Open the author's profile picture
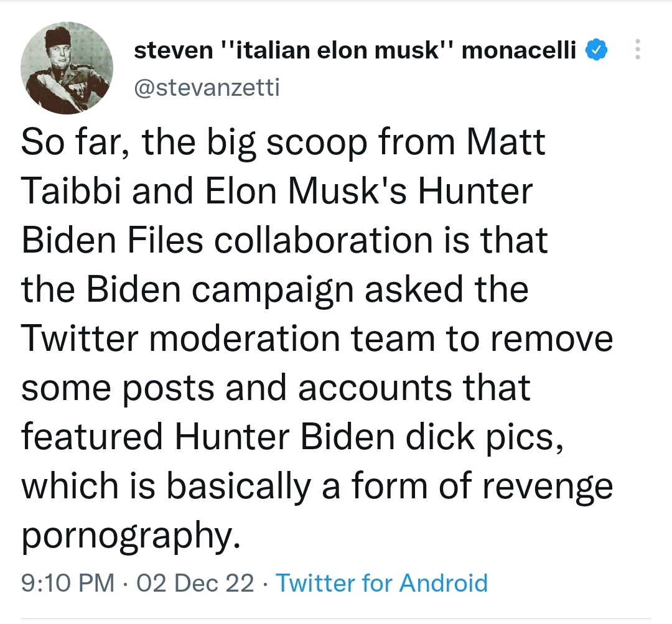The height and width of the screenshot is (624, 672). (x=67, y=68)
